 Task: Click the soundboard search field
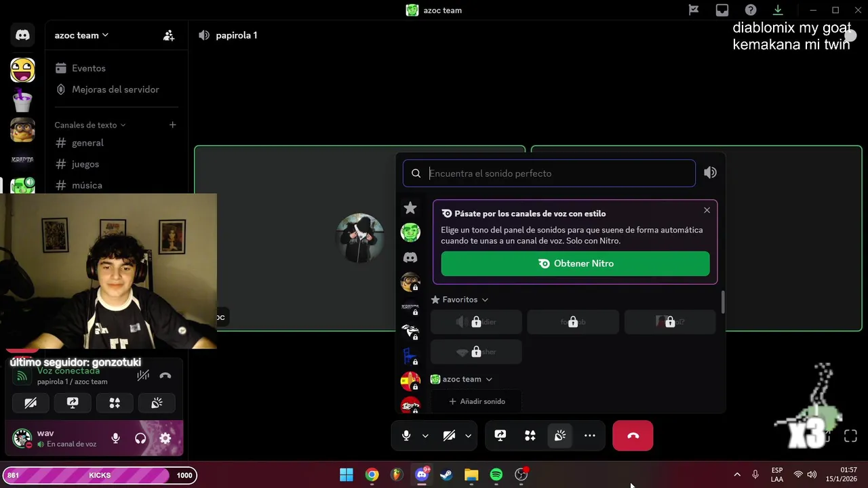coord(549,174)
